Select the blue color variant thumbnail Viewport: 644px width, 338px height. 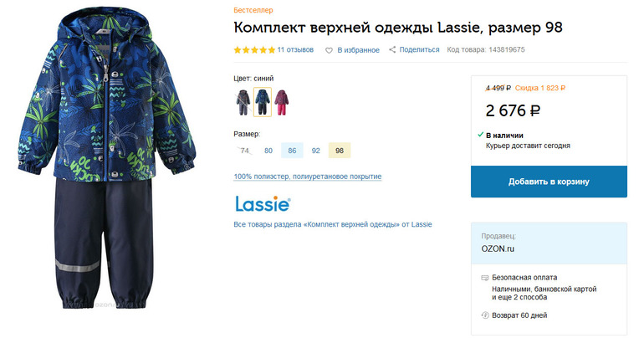pos(263,102)
